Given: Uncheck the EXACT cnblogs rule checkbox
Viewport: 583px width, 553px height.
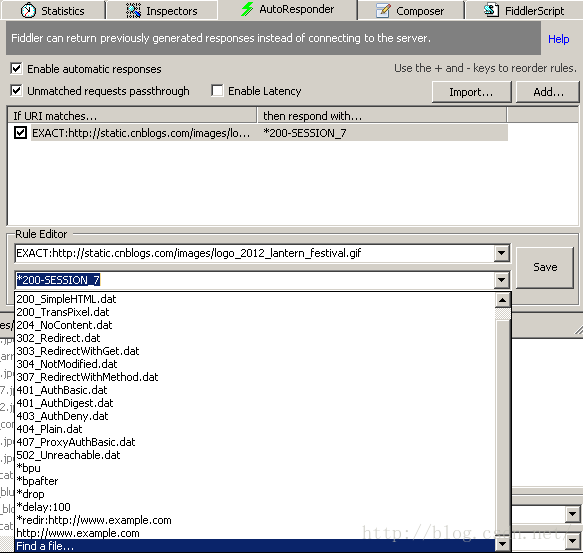Looking at the screenshot, I should tap(20, 132).
